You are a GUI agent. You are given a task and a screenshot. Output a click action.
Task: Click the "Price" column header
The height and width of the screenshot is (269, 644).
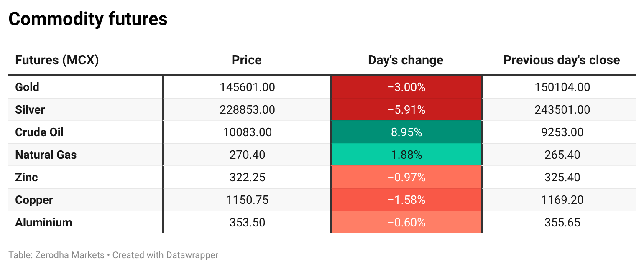(x=247, y=60)
